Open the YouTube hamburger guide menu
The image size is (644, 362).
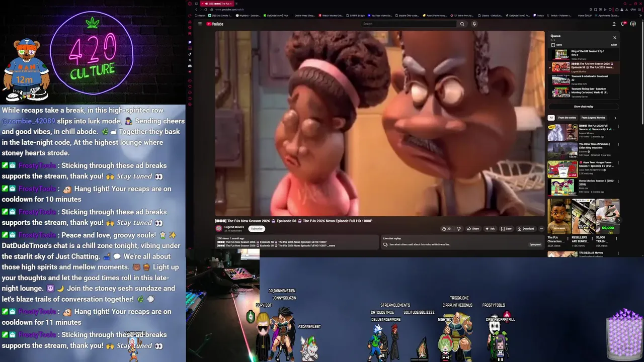[200, 24]
